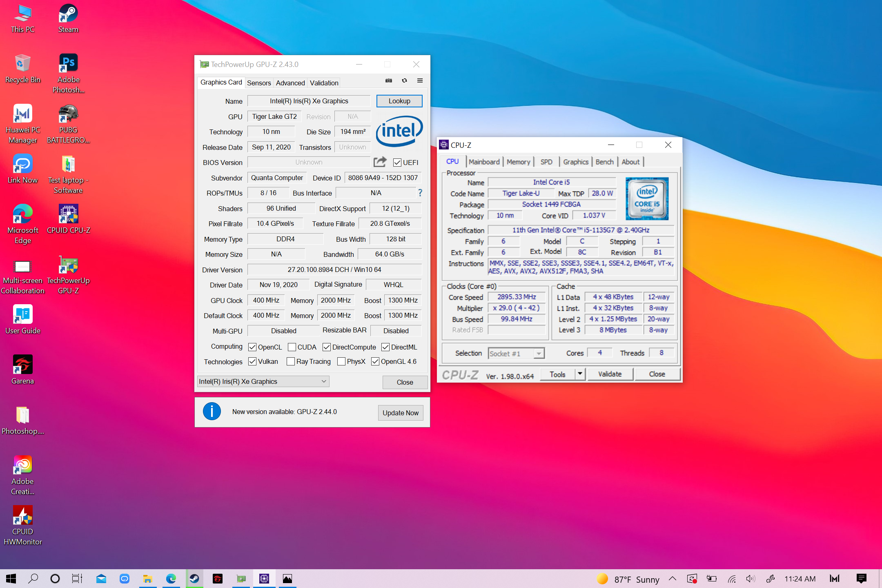Select the Link Now desktop icon
The height and width of the screenshot is (588, 882).
pos(22,169)
